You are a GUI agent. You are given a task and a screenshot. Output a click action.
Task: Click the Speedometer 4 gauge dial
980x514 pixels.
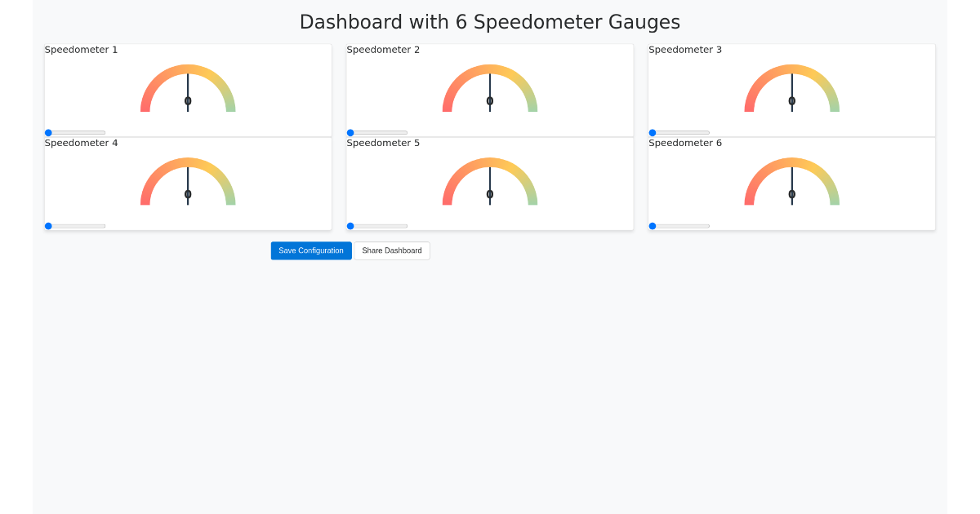[188, 182]
